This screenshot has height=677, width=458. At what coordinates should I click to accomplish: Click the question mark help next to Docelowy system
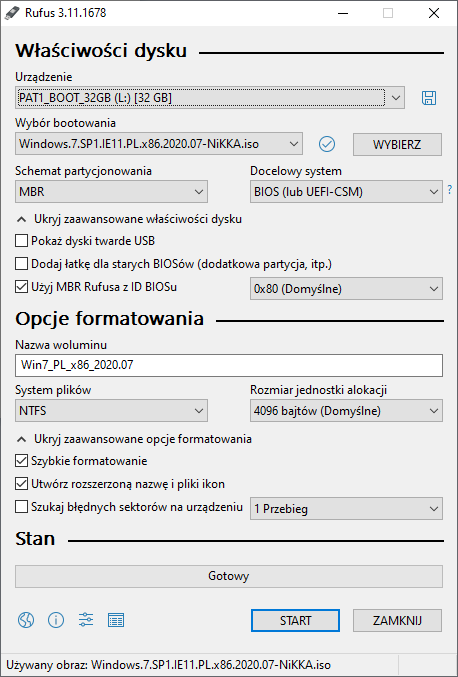coord(450,189)
